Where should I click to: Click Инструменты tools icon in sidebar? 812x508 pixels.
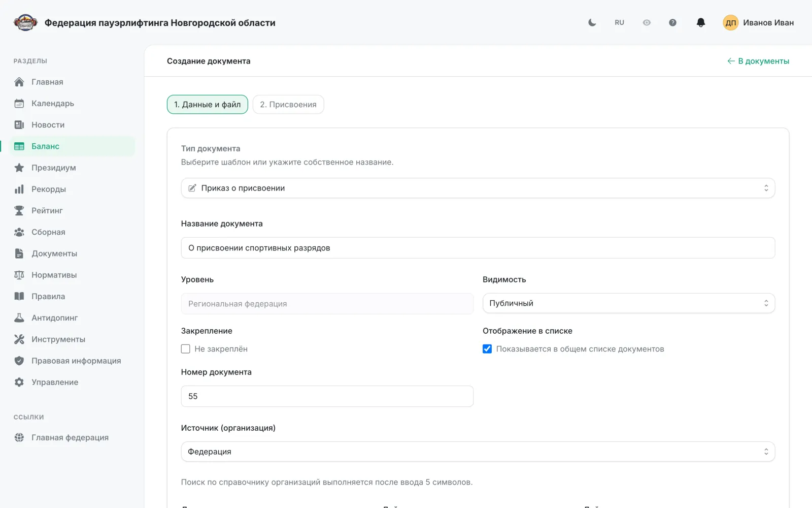click(19, 339)
